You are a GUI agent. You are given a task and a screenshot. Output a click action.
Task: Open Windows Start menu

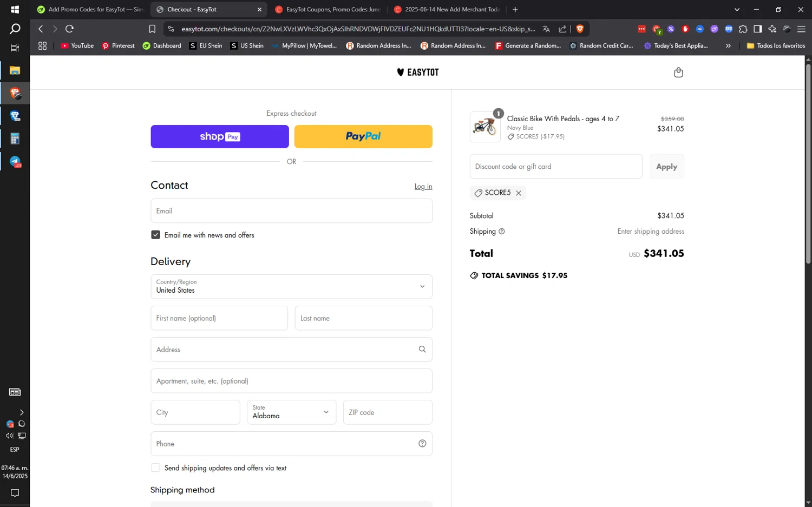click(x=15, y=9)
